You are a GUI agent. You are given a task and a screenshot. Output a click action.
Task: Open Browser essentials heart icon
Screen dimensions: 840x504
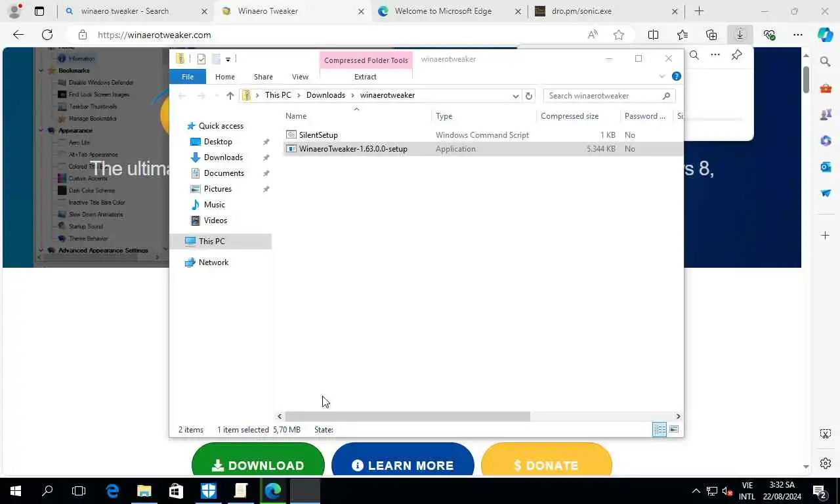click(769, 35)
